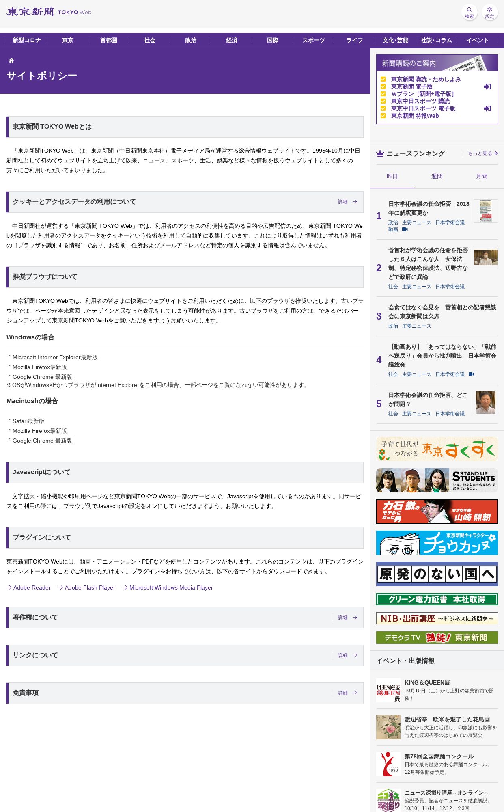This screenshot has width=504, height=812.
Task: Open the 力石徹のモデルになった男 banner
Action: point(437,512)
